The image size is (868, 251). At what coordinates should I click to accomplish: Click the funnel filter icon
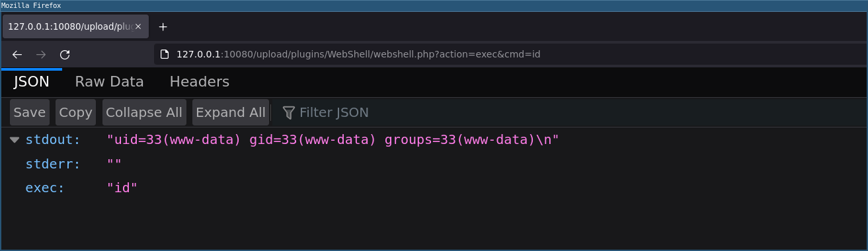click(288, 113)
